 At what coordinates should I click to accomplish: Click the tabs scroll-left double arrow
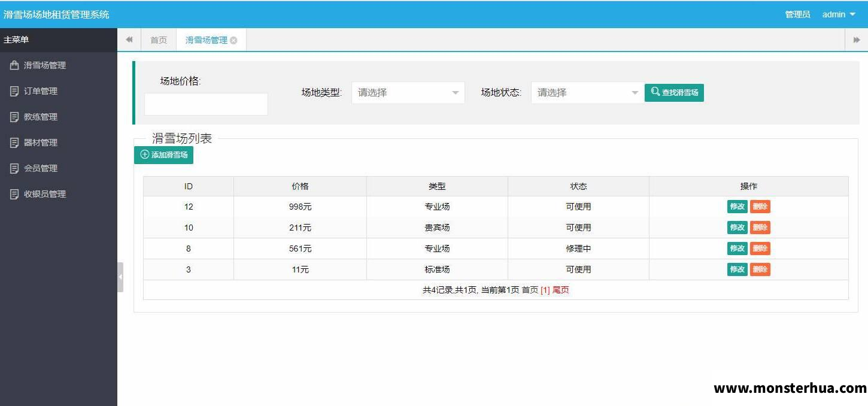pyautogui.click(x=129, y=40)
